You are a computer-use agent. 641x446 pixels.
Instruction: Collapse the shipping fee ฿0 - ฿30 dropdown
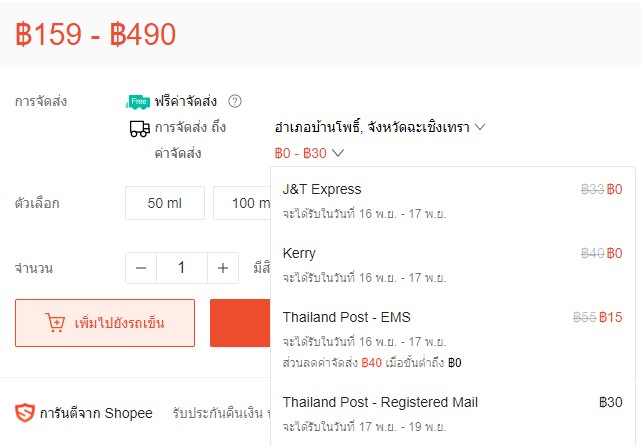pos(309,153)
